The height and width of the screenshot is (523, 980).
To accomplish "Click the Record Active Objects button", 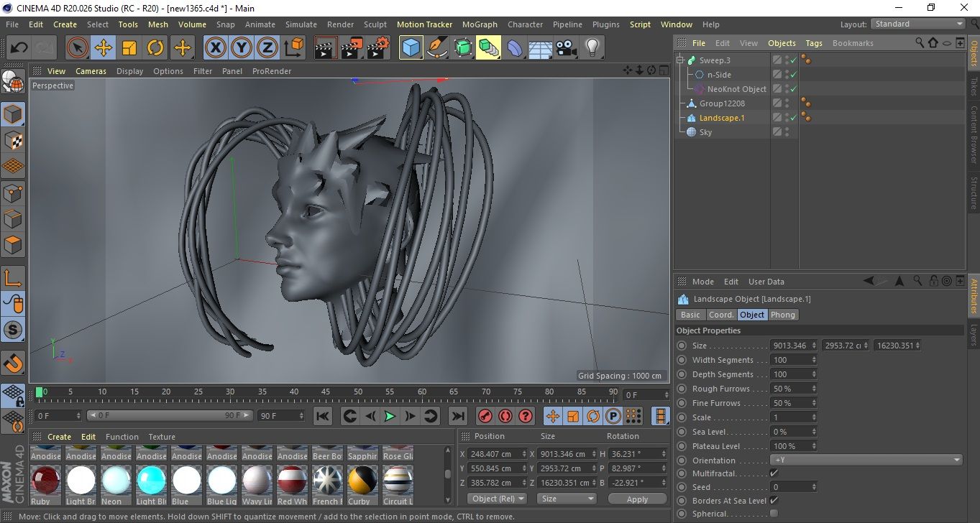I will (x=485, y=416).
